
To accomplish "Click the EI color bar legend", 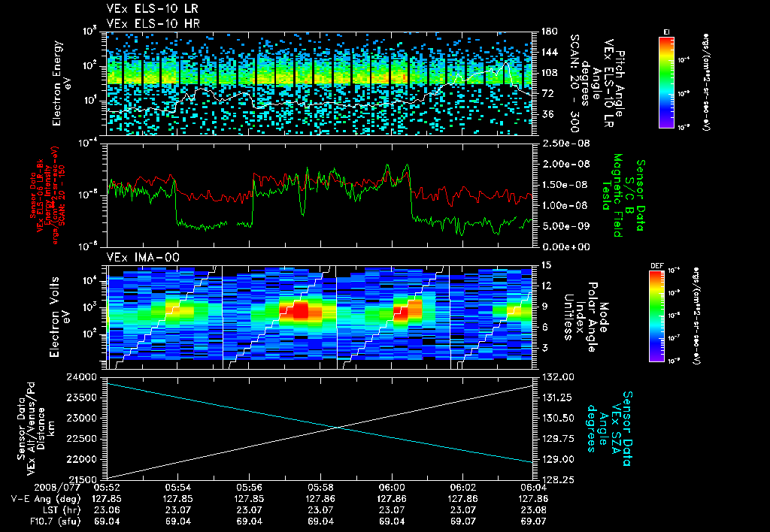I will pyautogui.click(x=666, y=82).
